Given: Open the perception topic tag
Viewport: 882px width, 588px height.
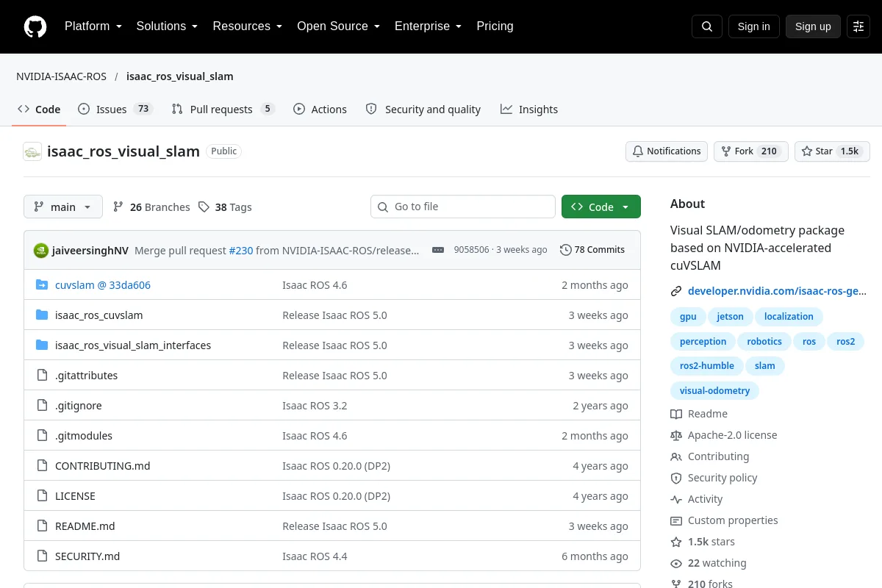Looking at the screenshot, I should tap(703, 342).
